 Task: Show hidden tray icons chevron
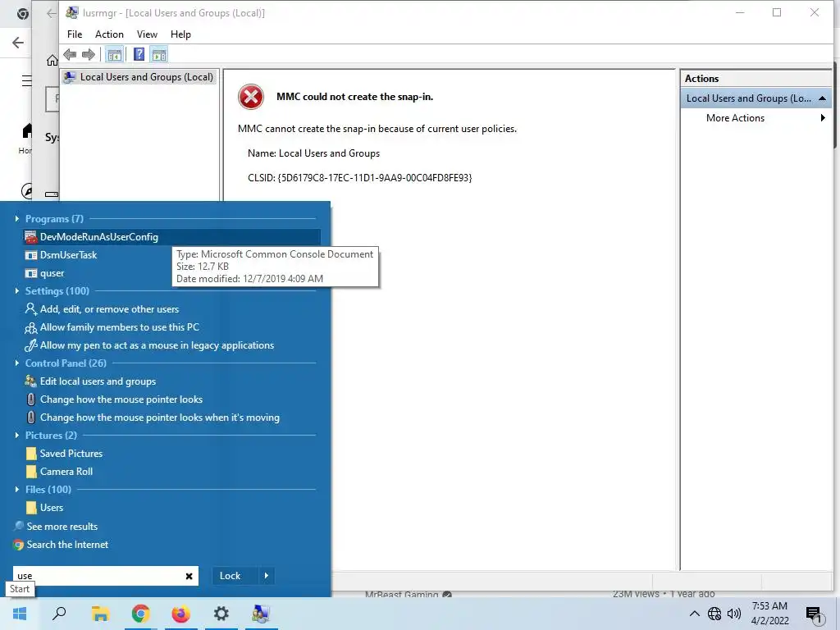[x=694, y=614]
